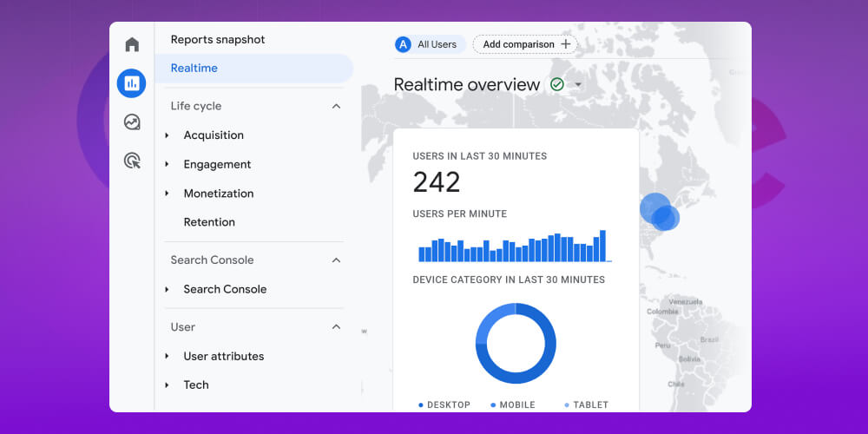Screen dimensions: 868x434
Task: Click the device category donut chart
Action: click(516, 343)
